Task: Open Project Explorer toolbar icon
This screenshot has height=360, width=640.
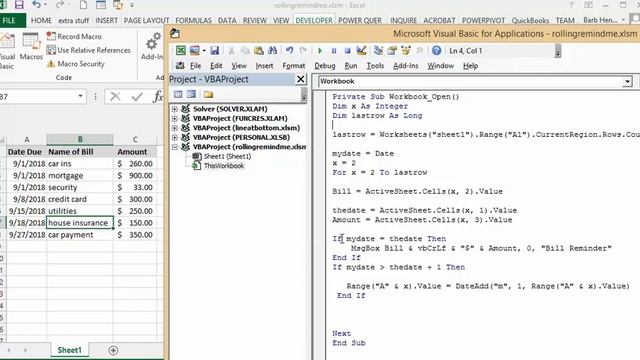Action: point(378,51)
